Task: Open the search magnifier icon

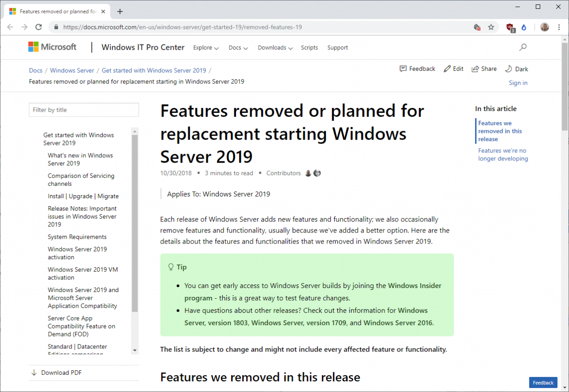Action: (x=523, y=47)
